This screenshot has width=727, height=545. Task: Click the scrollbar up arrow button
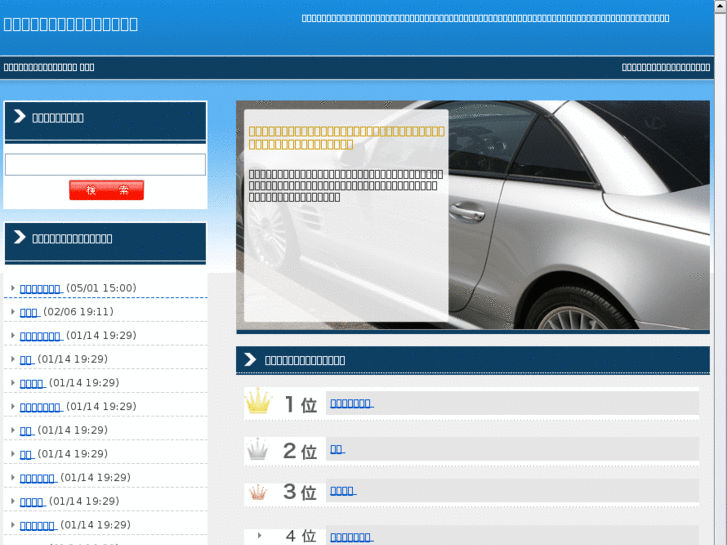(721, 6)
